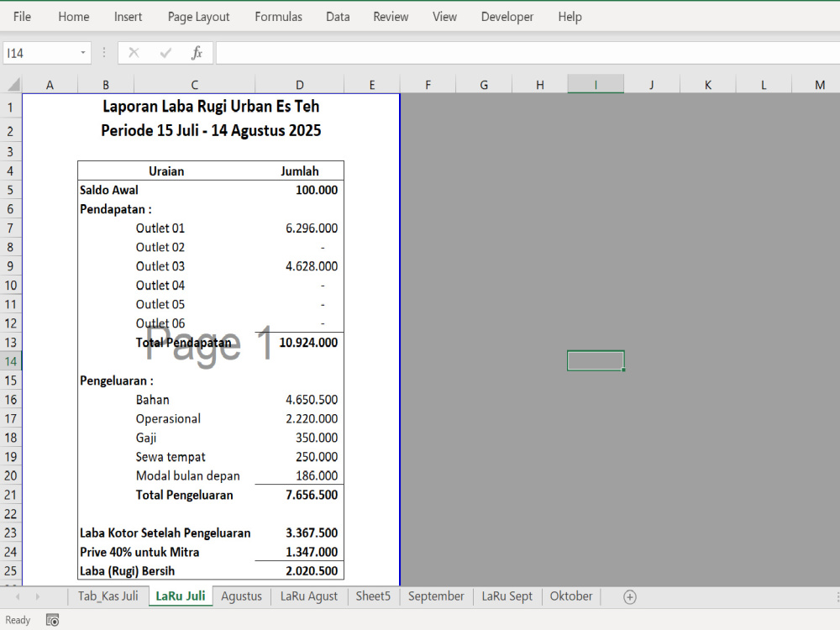The image size is (840, 630).
Task: Select row 1 header
Action: pos(11,108)
